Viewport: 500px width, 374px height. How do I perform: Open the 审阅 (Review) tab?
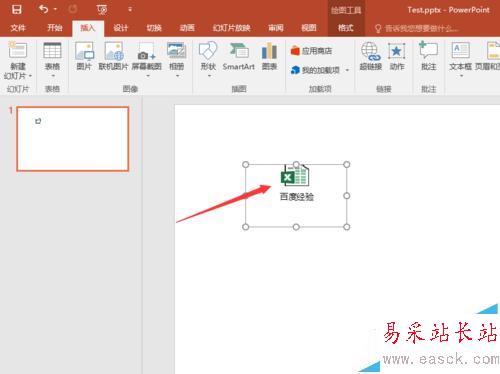pos(276,28)
